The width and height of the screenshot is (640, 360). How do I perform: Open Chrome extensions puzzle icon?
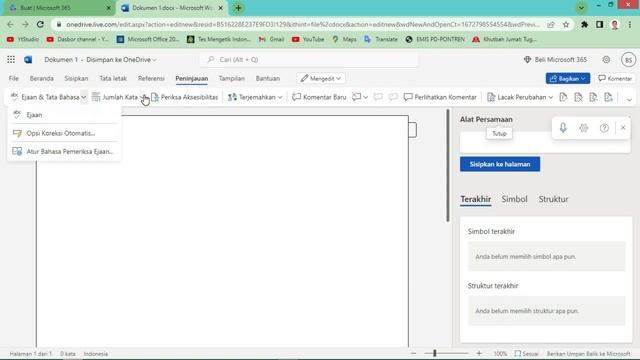[584, 24]
